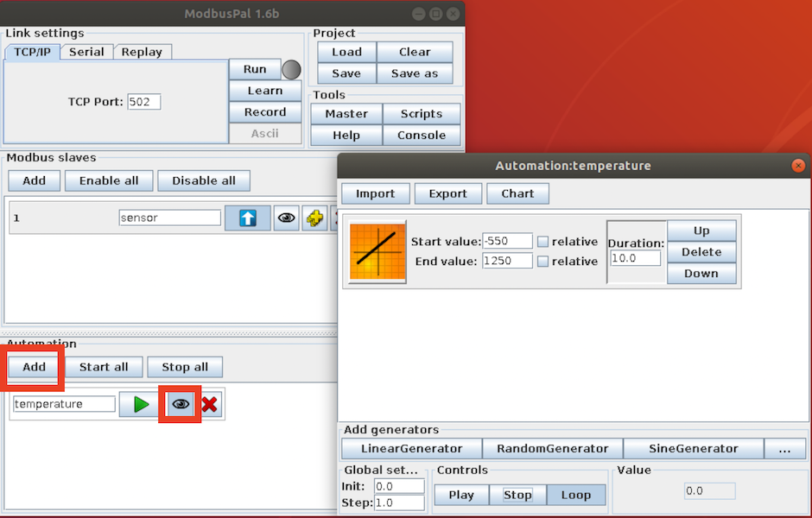This screenshot has height=518, width=812.
Task: Click Enable all slaves button
Action: point(109,180)
